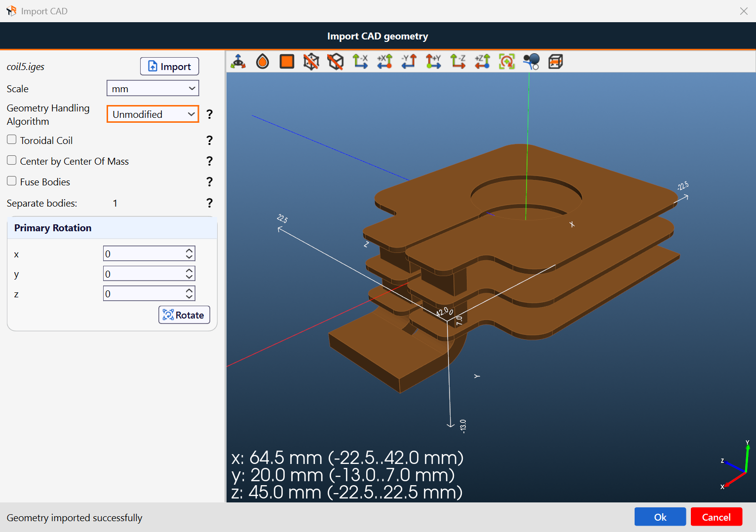The width and height of the screenshot is (756, 532).
Task: Enable the Toroidal Coil checkbox
Action: tap(12, 140)
